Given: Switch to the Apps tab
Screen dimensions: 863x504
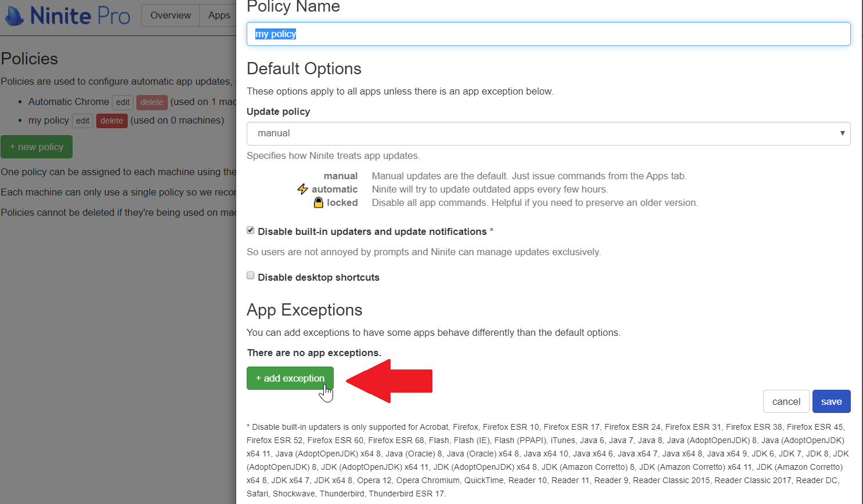Looking at the screenshot, I should coord(218,16).
